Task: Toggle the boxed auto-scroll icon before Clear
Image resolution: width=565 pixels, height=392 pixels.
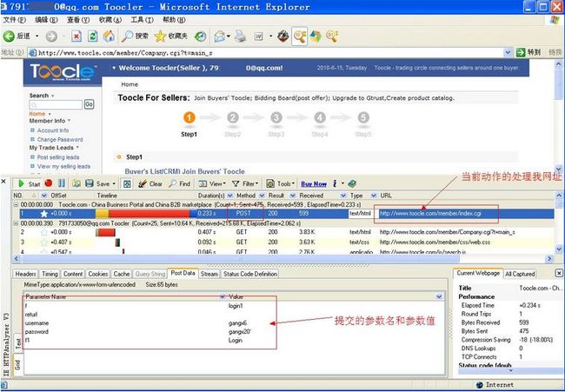Action: (127, 183)
